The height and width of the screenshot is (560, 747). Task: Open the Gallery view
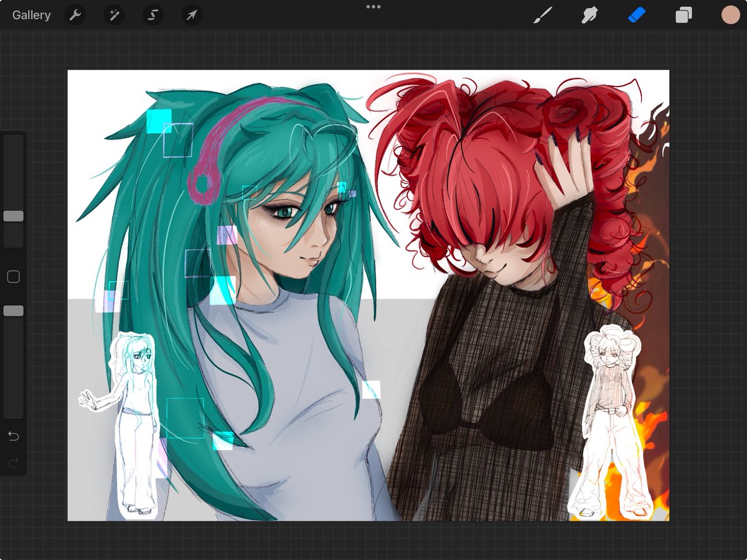[x=31, y=15]
